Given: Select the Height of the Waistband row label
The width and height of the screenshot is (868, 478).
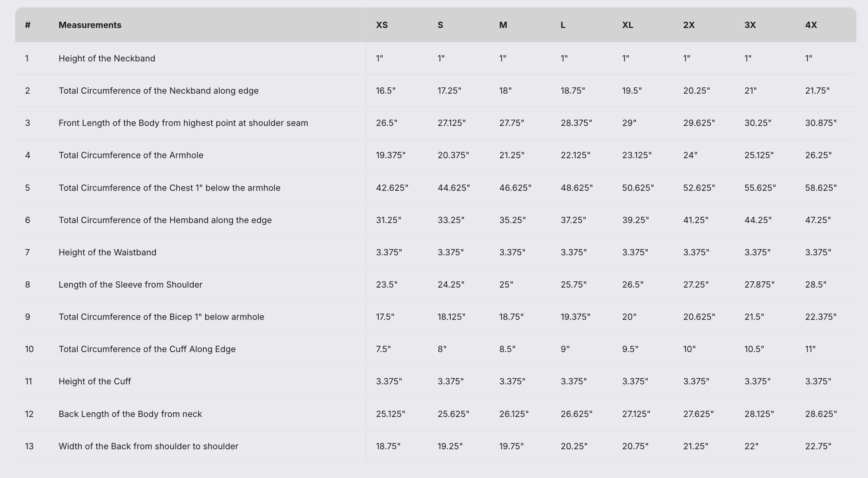Looking at the screenshot, I should click(x=107, y=252).
